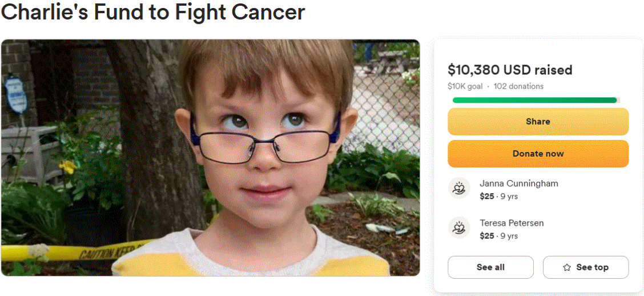The height and width of the screenshot is (296, 644).
Task: Click the Charlie's Fund to Fight Cancer title
Action: [153, 12]
